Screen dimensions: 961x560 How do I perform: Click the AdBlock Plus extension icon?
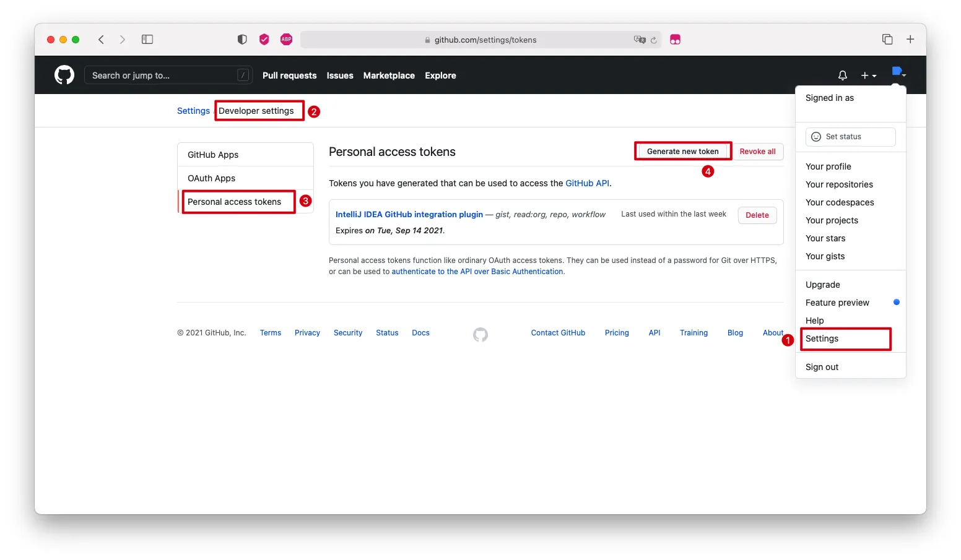click(x=286, y=40)
